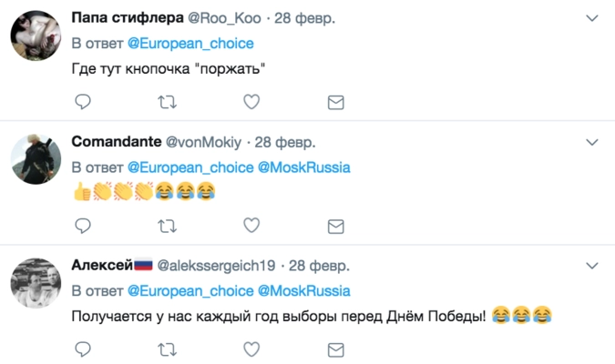Open the dropdown arrow on Алексей's tweet
The image size is (615, 364).
pyautogui.click(x=592, y=267)
